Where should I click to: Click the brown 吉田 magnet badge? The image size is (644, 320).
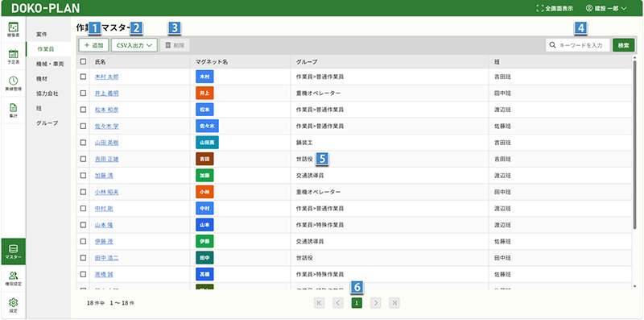[204, 159]
